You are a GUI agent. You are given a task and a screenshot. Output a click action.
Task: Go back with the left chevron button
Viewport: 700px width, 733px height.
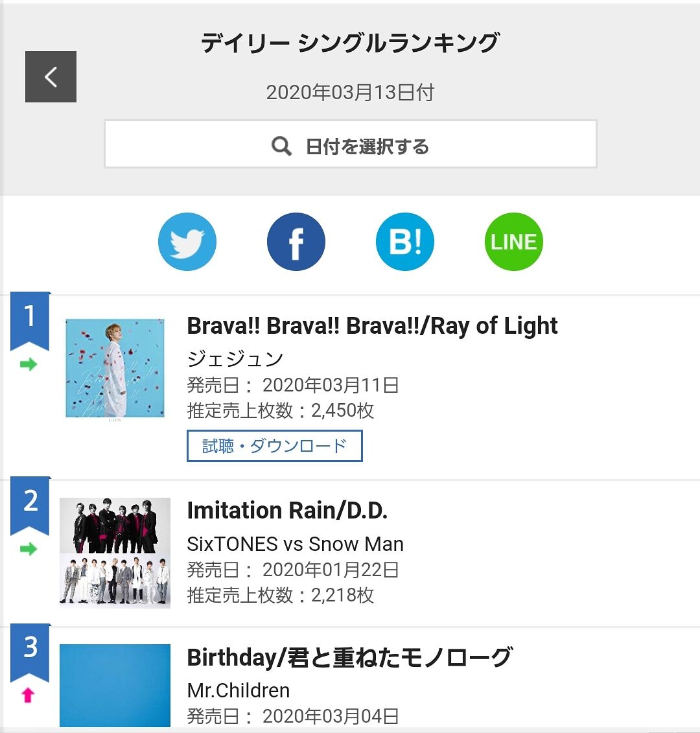51,76
